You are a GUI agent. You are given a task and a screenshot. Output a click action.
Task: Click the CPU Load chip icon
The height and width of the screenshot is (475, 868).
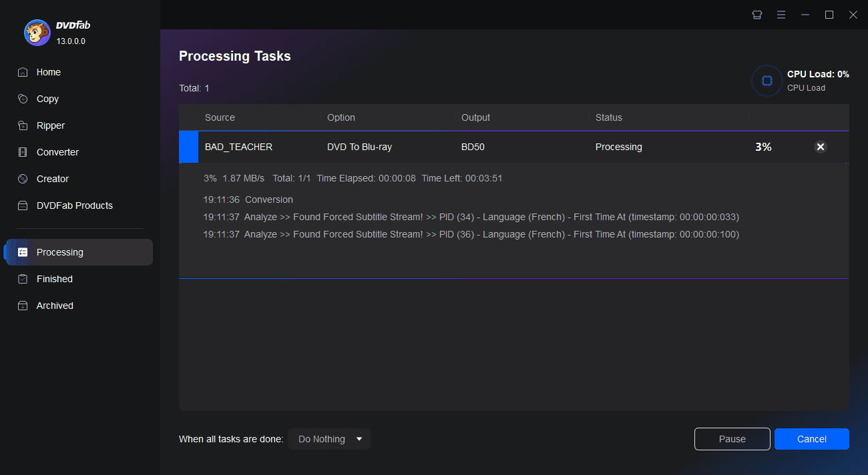point(767,81)
